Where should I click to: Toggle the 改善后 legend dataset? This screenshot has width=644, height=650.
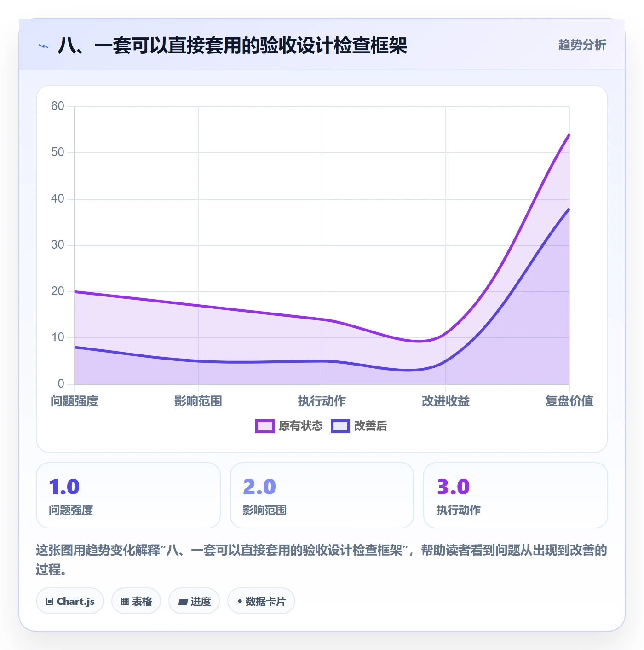(359, 426)
